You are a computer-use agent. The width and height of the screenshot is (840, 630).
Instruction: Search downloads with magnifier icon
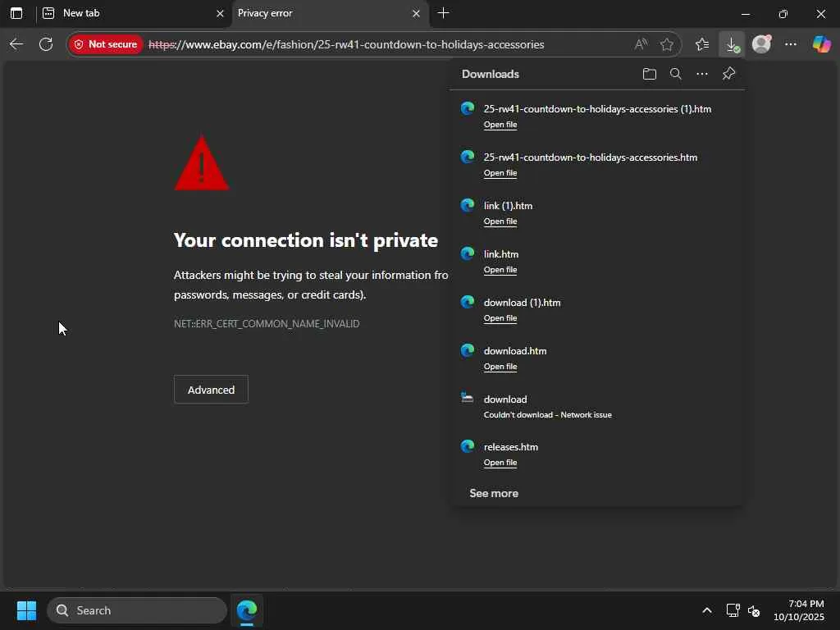point(676,74)
